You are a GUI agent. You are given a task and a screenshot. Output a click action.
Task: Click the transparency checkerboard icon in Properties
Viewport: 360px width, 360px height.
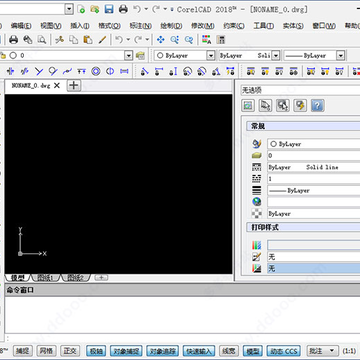(x=257, y=213)
